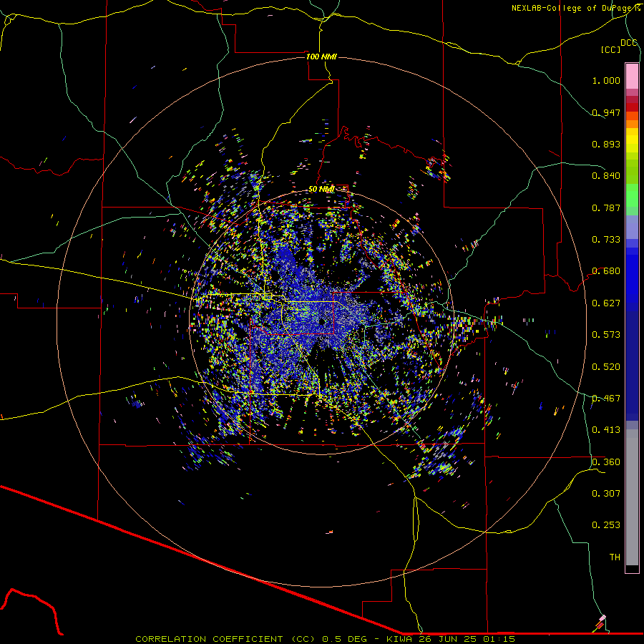Pick the pink segment atop the color bar
This screenshot has height=644, width=644.
632,77
